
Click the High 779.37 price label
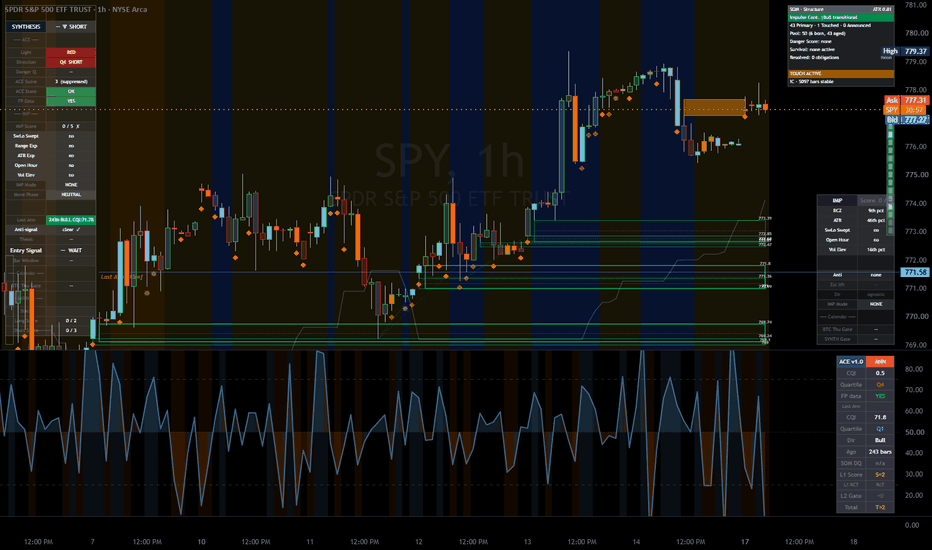click(905, 51)
